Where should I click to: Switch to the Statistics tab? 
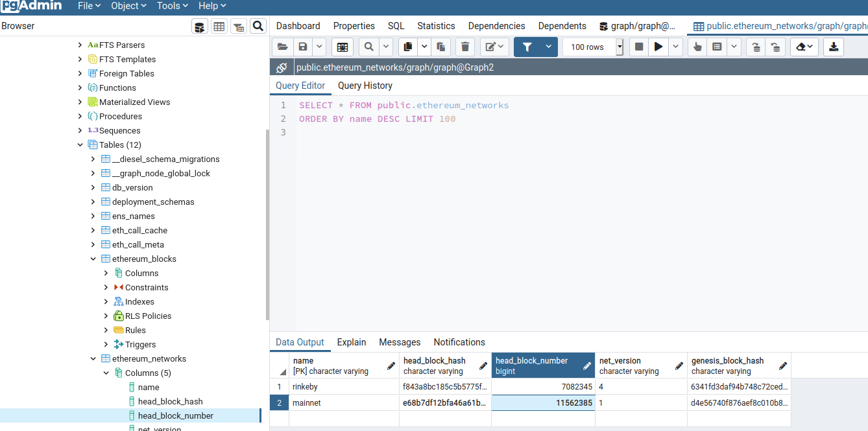[436, 26]
